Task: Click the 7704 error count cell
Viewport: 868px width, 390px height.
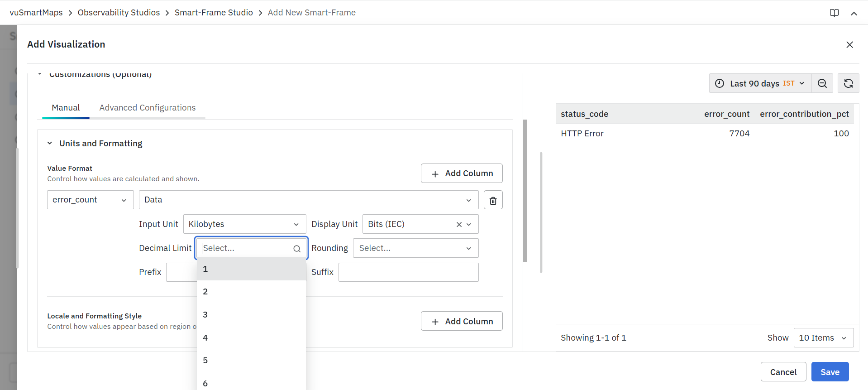Action: (739, 134)
